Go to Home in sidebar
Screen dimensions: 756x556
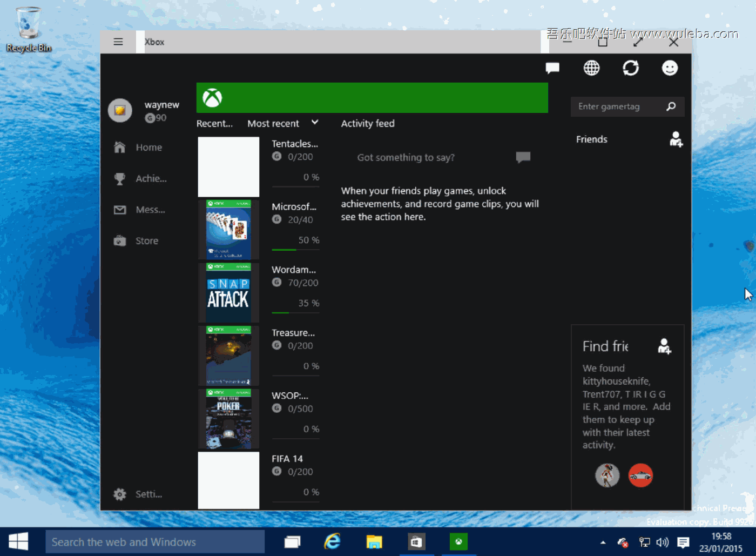pyautogui.click(x=138, y=148)
